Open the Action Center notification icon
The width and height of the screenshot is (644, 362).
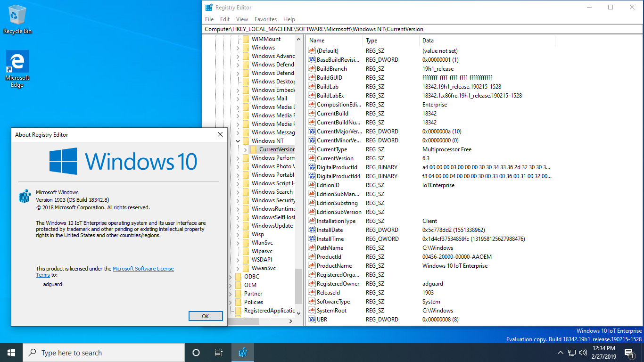click(629, 353)
